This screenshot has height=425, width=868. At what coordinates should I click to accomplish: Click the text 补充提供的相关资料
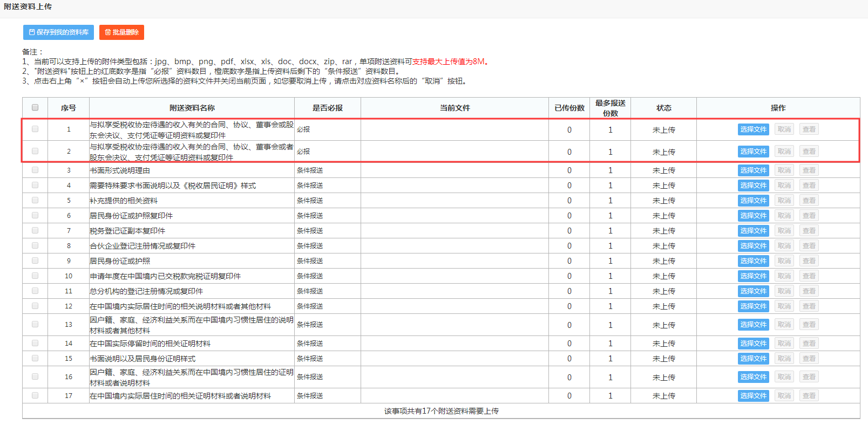pos(124,201)
